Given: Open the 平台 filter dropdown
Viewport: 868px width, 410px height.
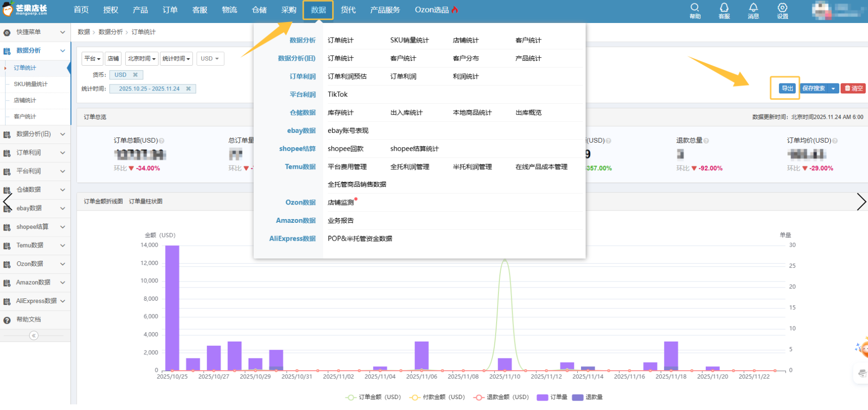Looking at the screenshot, I should [92, 59].
